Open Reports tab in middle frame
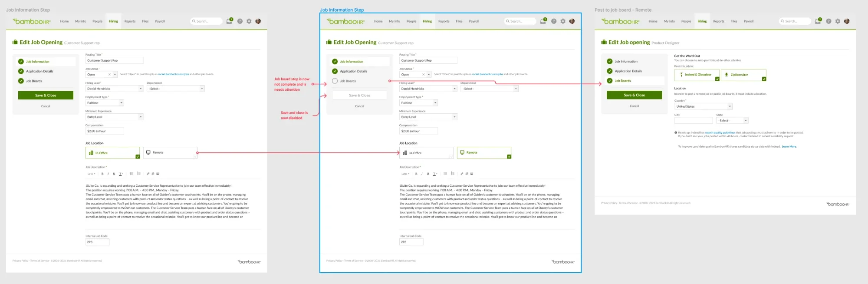Viewport: 868px width, 284px height. (444, 21)
